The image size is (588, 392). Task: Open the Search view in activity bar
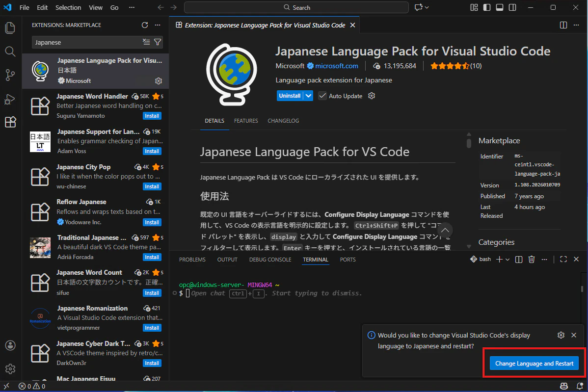click(10, 52)
